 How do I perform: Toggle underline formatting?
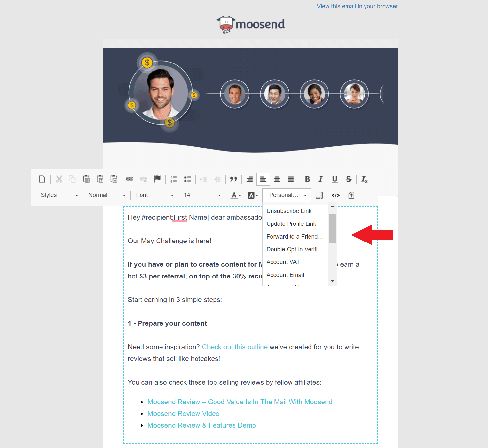tap(335, 179)
